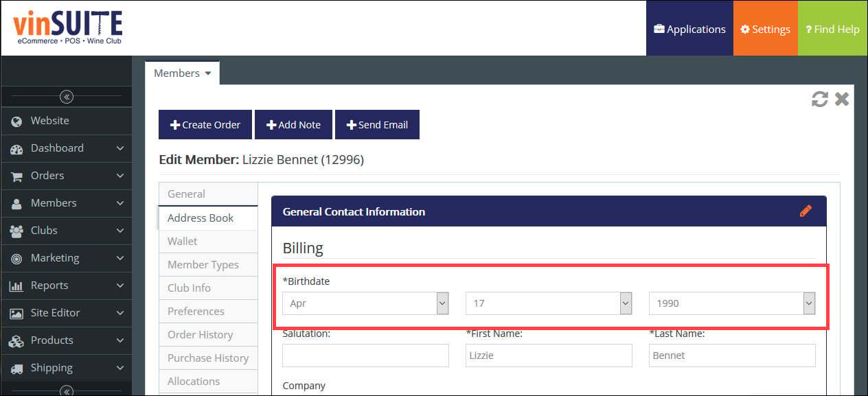Open the birthdate day dropdown showing 17
Viewport: 868px width, 396px height.
pos(549,303)
